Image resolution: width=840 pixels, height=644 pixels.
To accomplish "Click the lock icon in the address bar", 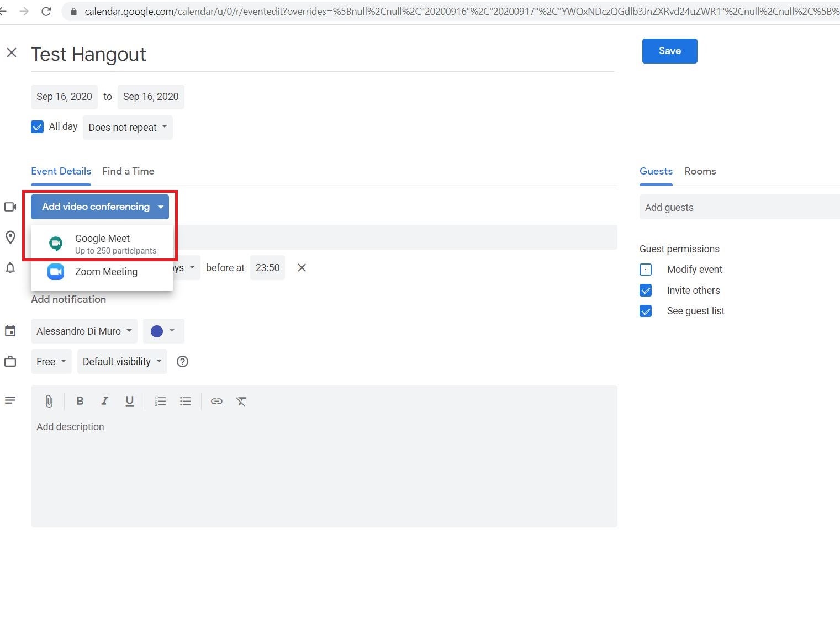I will [73, 11].
